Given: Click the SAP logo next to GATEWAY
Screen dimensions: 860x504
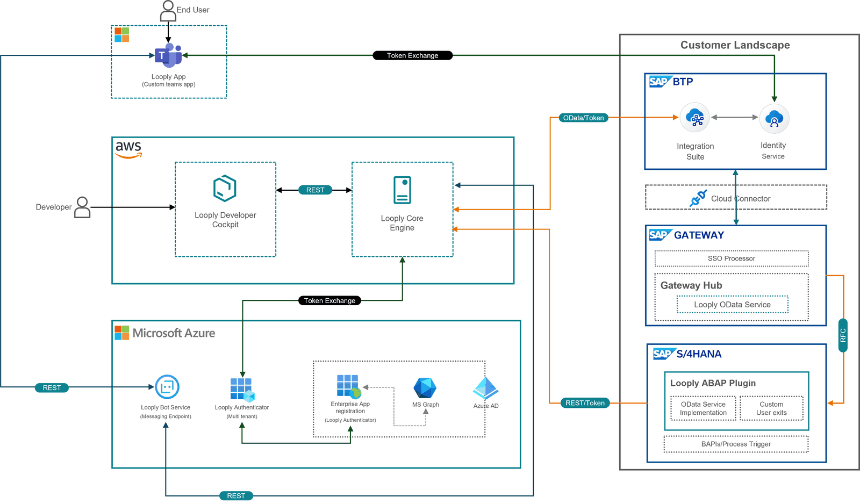Looking at the screenshot, I should point(660,235).
